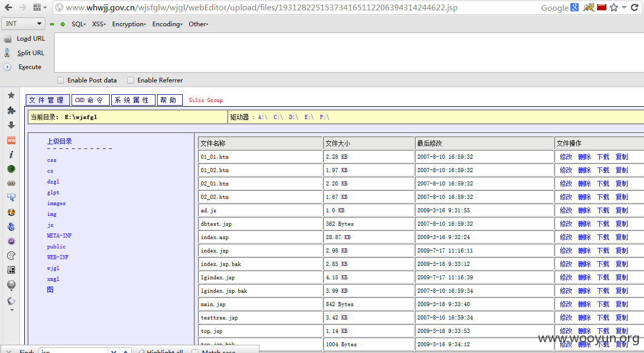Expand the sidebar overflow arrow at bottom
The width and height of the screenshot is (644, 353).
click(11, 310)
